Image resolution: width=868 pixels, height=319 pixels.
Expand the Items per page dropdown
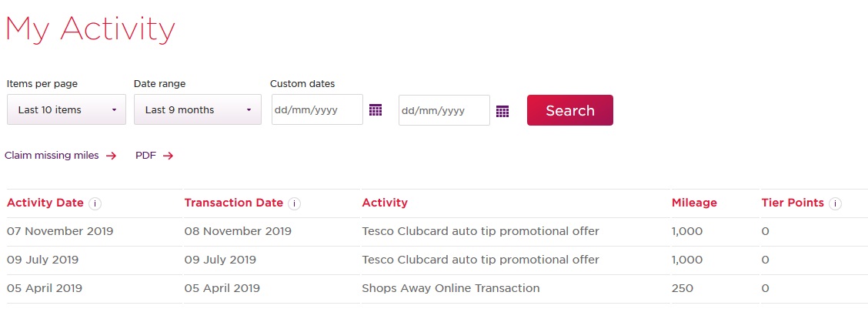click(66, 109)
